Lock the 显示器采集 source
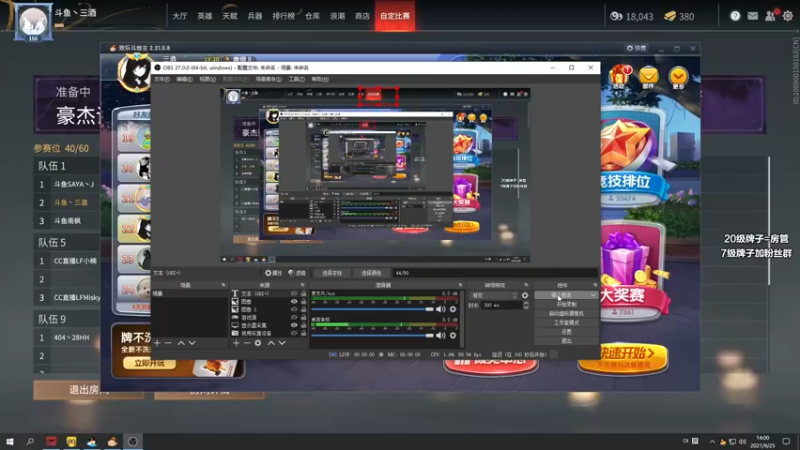The height and width of the screenshot is (450, 800). (x=304, y=325)
